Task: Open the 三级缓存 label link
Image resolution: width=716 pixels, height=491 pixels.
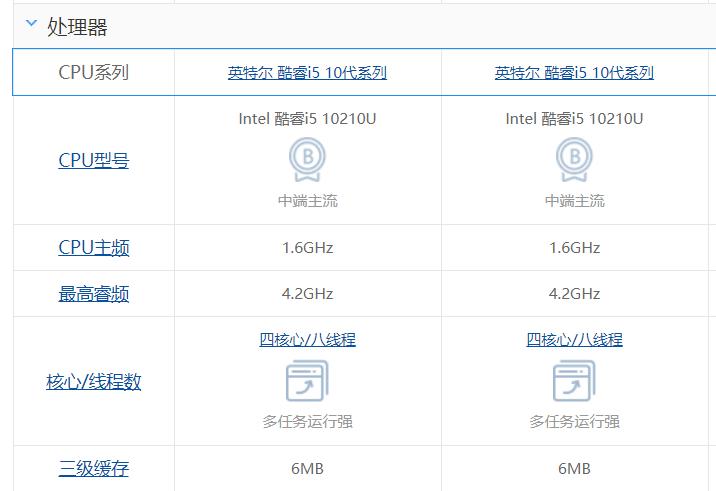Action: 94,469
